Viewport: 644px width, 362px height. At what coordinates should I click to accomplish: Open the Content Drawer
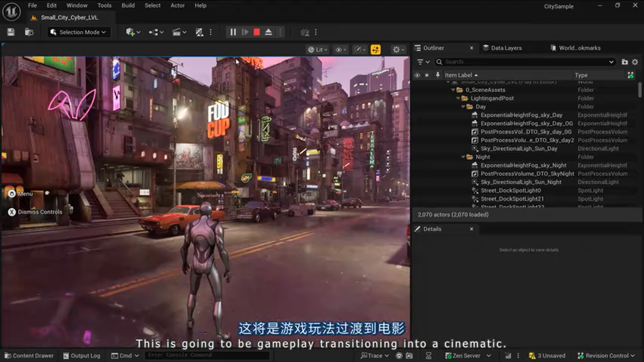click(29, 355)
